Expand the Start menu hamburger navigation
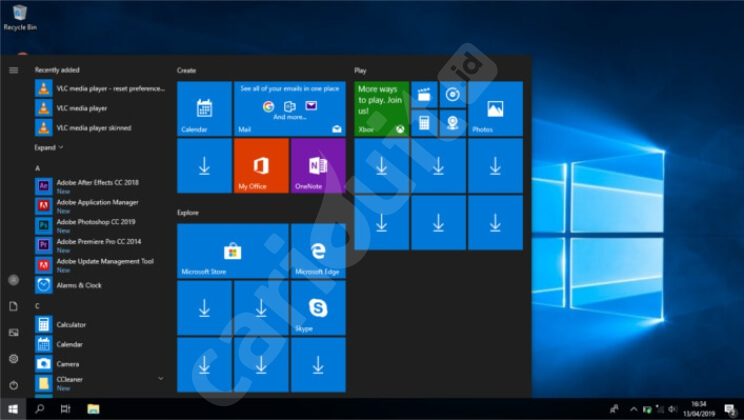744x420 pixels. point(13,70)
